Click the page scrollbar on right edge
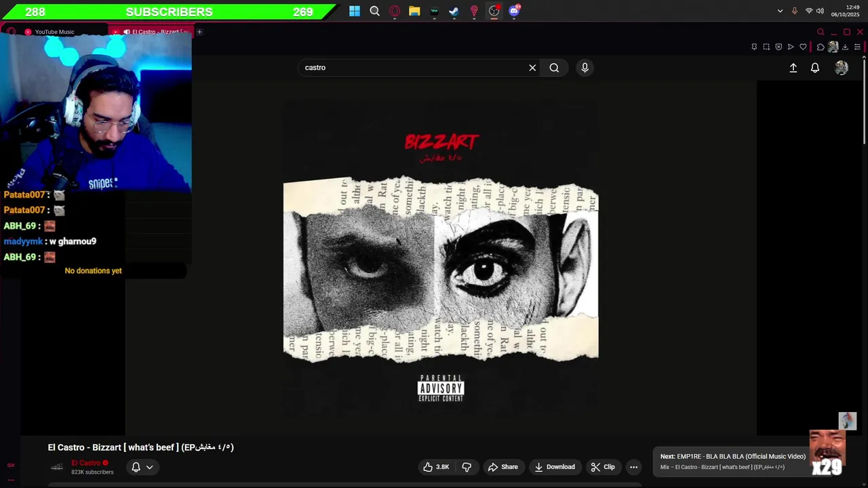 (864, 102)
